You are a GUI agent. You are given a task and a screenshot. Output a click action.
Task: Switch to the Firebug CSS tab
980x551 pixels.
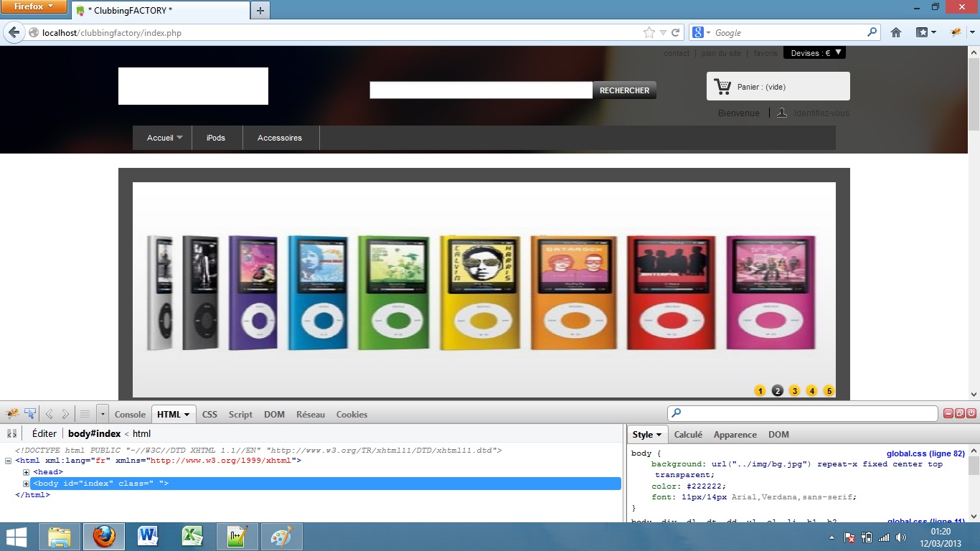click(x=209, y=414)
